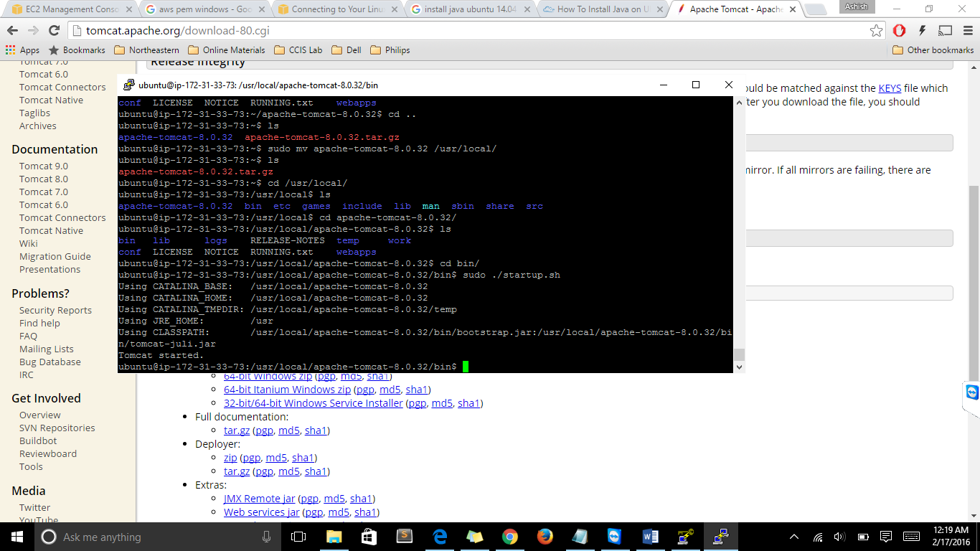Open the Chrome hamburger menu
Image resolution: width=980 pixels, height=551 pixels.
point(966,31)
